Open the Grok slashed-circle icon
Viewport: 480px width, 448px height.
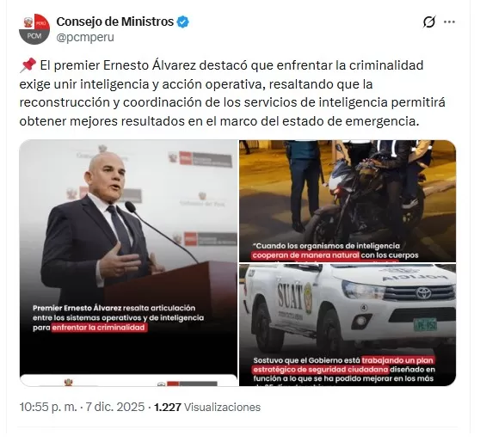pyautogui.click(x=429, y=22)
